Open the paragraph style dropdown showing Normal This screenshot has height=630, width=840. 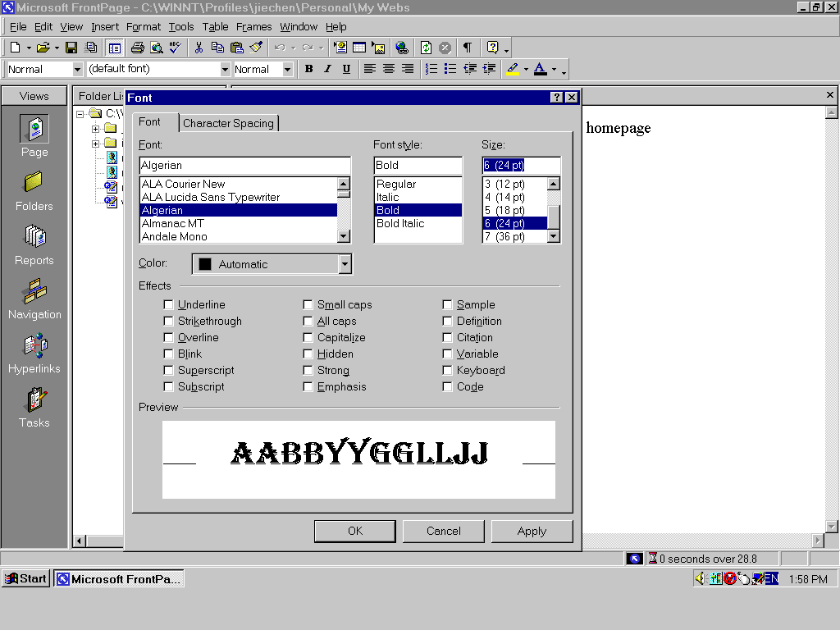[x=77, y=70]
